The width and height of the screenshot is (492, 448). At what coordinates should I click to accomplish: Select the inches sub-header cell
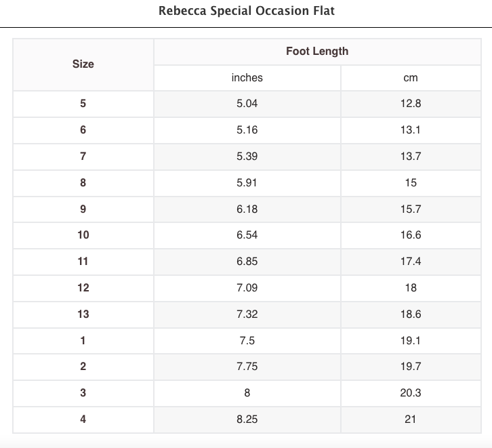coord(247,78)
